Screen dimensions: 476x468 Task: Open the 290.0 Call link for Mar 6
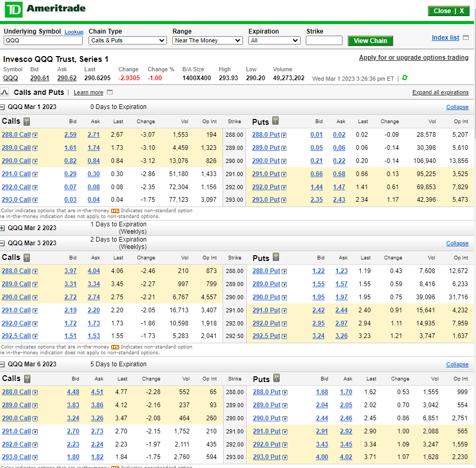click(16, 418)
